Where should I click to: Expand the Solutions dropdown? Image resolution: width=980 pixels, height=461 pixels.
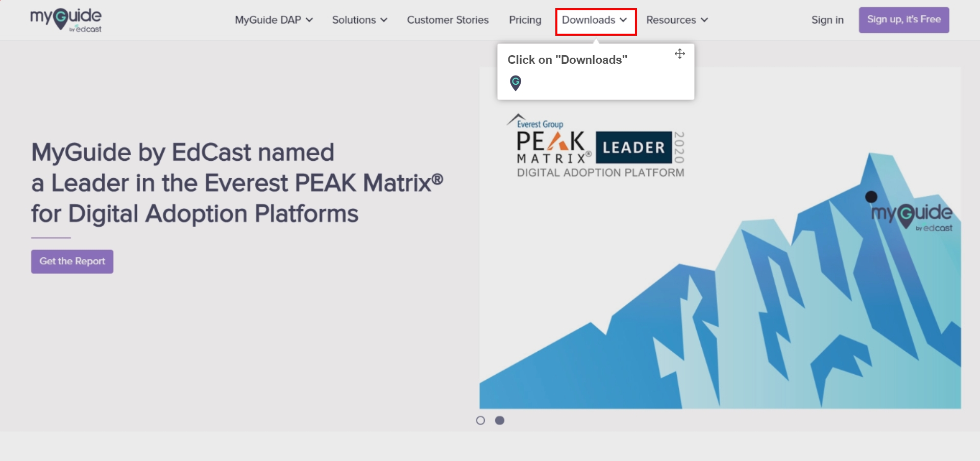pos(359,20)
